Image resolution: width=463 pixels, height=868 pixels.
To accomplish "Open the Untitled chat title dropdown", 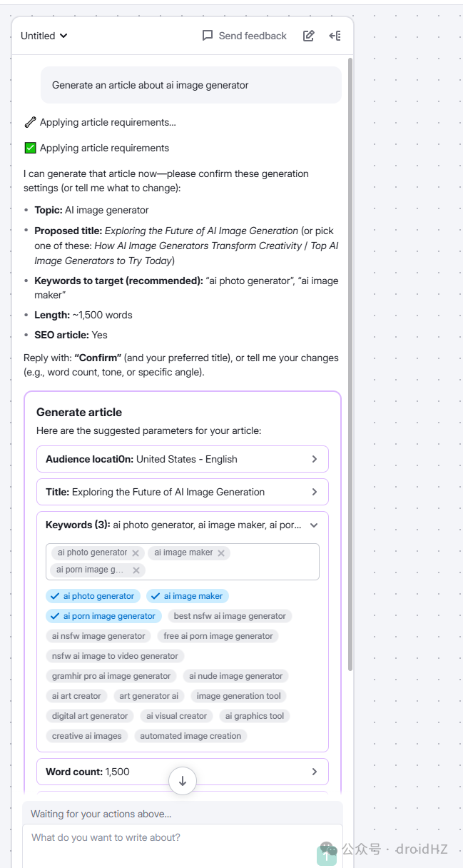I will click(x=44, y=36).
